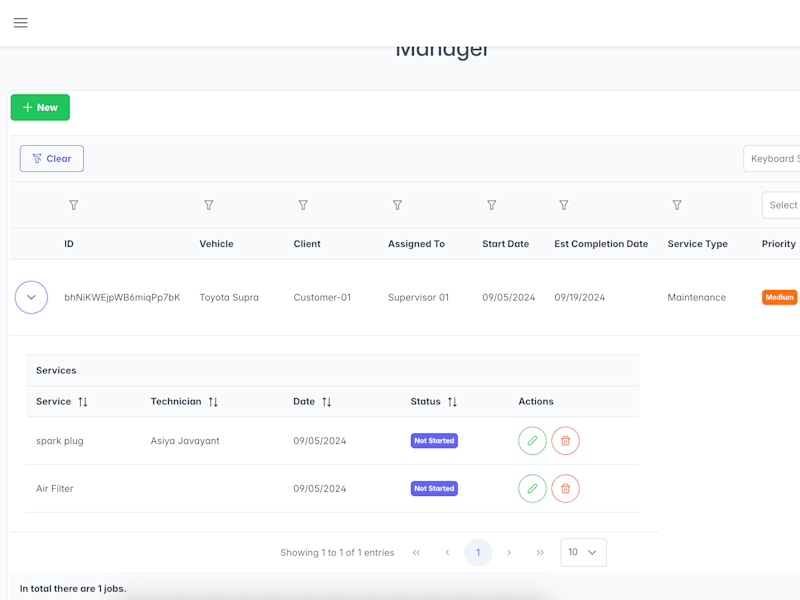800x600 pixels.
Task: Click start date 09/05/2024 in job row
Action: pyautogui.click(x=509, y=297)
